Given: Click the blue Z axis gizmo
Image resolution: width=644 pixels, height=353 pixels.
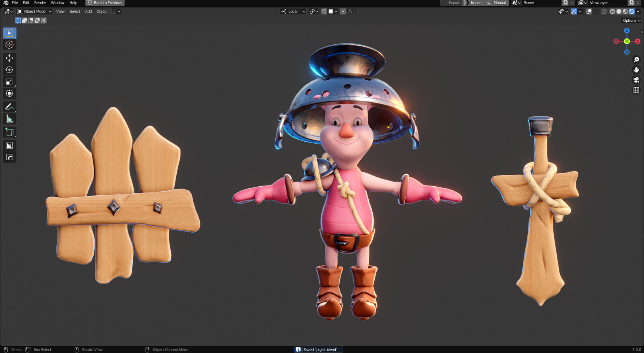Looking at the screenshot, I should (x=627, y=31).
